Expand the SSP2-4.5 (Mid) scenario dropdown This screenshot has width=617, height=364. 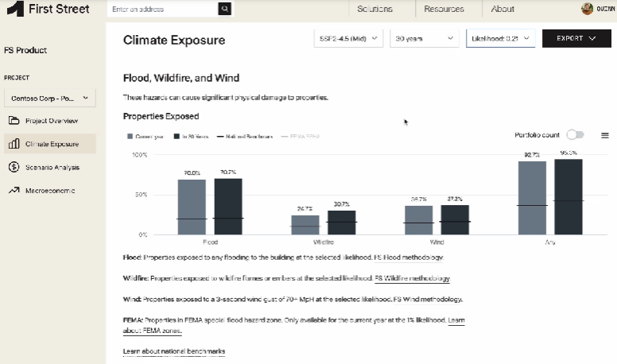[x=349, y=38]
